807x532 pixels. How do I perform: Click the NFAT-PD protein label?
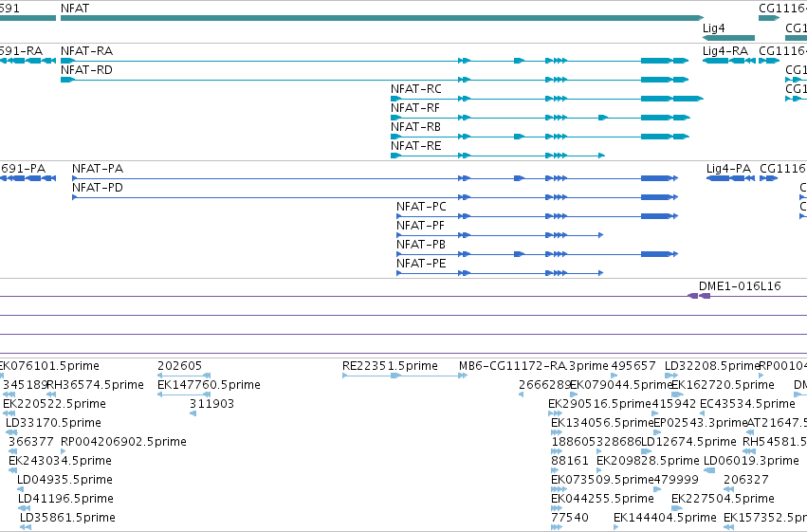(98, 188)
